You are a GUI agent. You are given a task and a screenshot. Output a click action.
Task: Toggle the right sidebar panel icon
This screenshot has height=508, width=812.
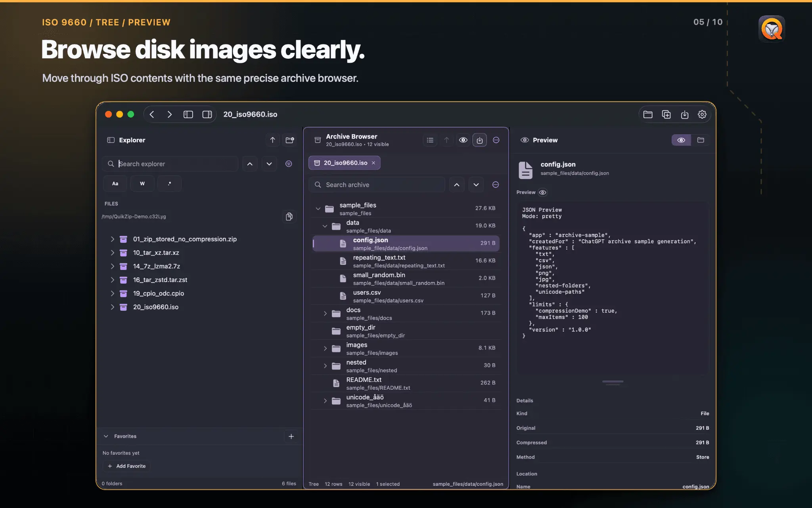(207, 114)
